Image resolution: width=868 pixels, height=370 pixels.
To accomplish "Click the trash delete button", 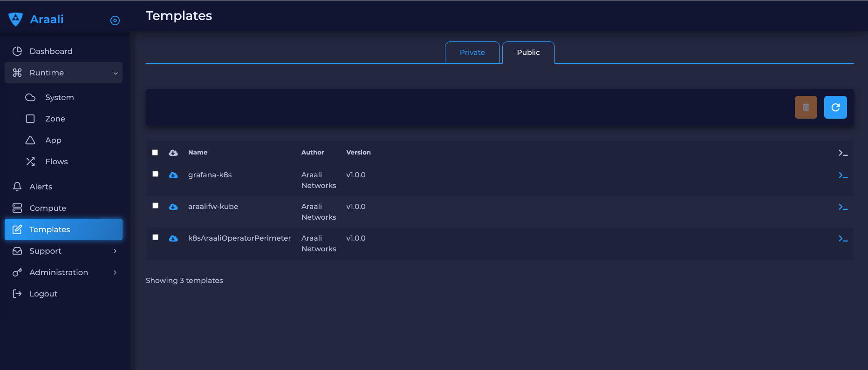I will point(806,108).
